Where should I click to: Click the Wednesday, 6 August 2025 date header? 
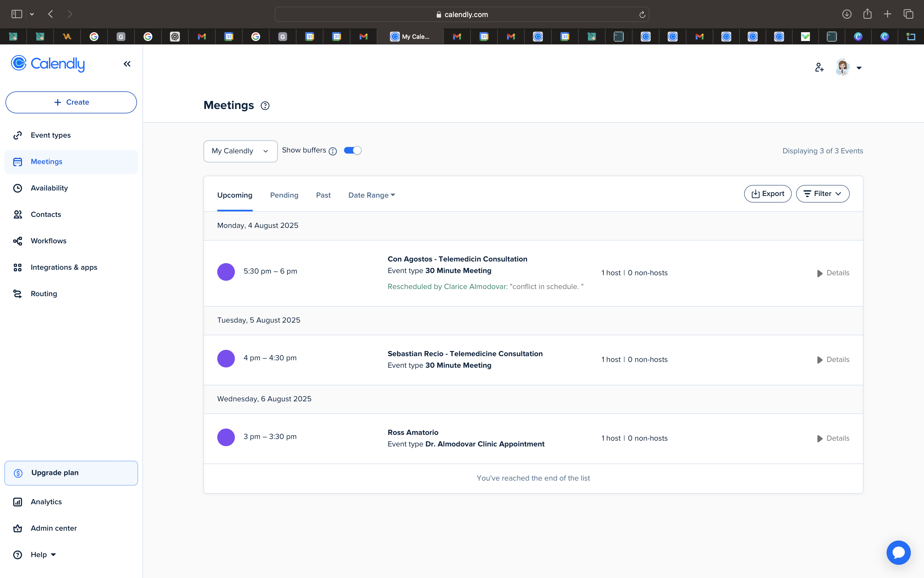(264, 399)
